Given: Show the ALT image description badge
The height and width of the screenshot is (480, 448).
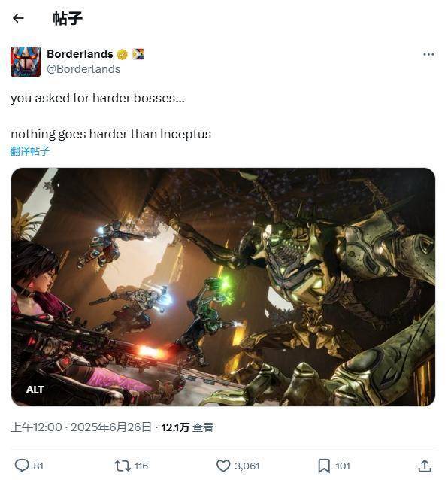Looking at the screenshot, I should [x=35, y=390].
